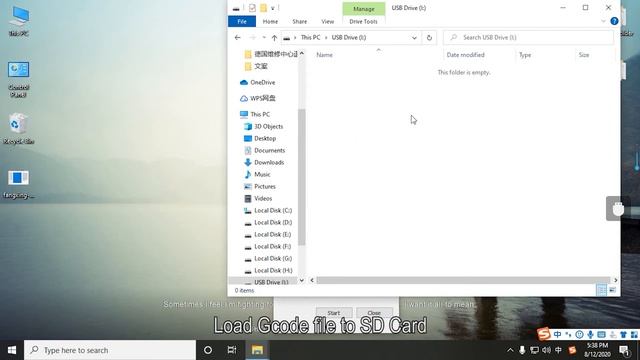640x360 pixels.
Task: Select Recycle Bin desktop icon
Action: click(18, 129)
